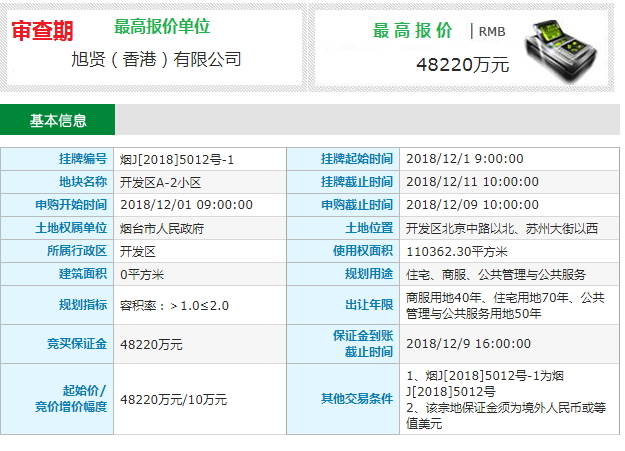Open the 基本信息 tab
The width and height of the screenshot is (625, 451).
[57, 120]
